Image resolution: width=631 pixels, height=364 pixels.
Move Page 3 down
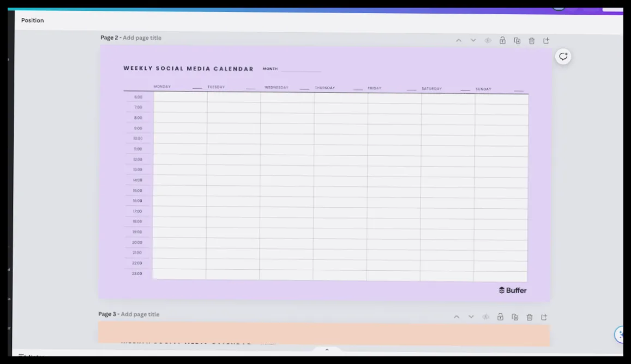471,317
